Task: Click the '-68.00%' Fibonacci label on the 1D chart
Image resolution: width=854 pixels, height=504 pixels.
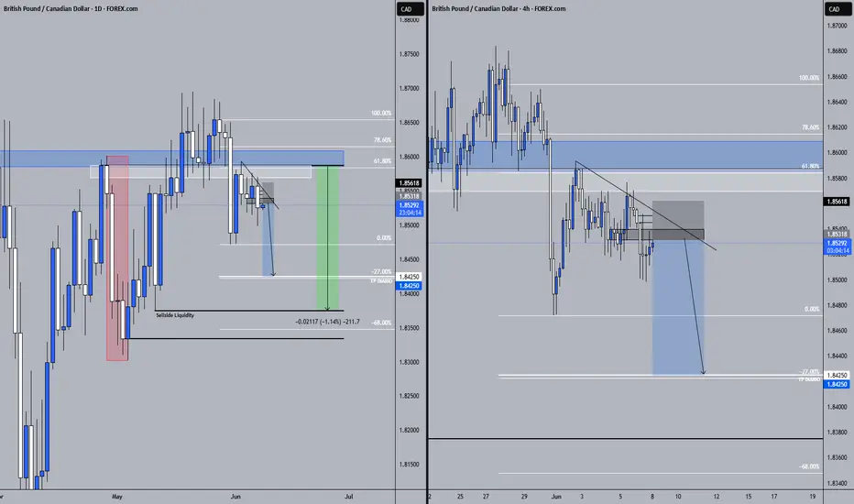Action: tap(381, 323)
